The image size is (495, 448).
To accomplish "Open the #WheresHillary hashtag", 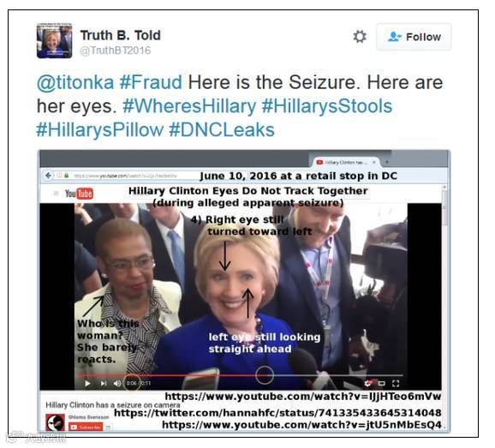I will point(189,106).
